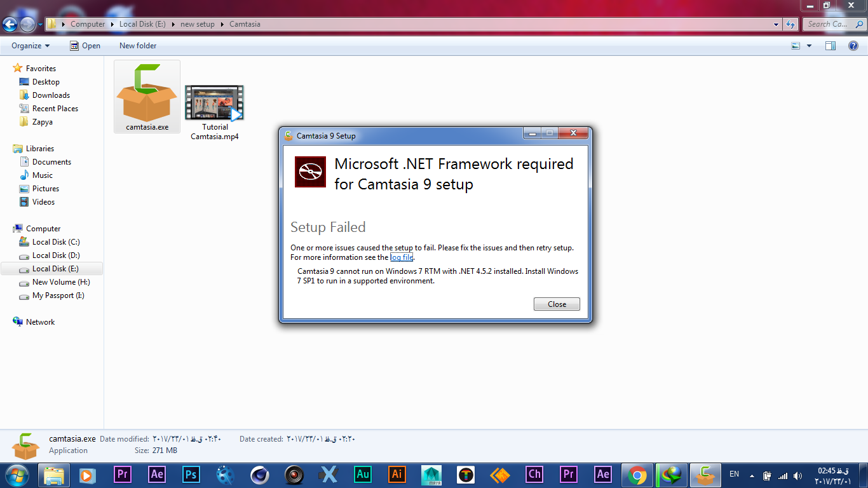Open the Windows Start menu orb
The height and width of the screenshot is (488, 868).
click(16, 475)
